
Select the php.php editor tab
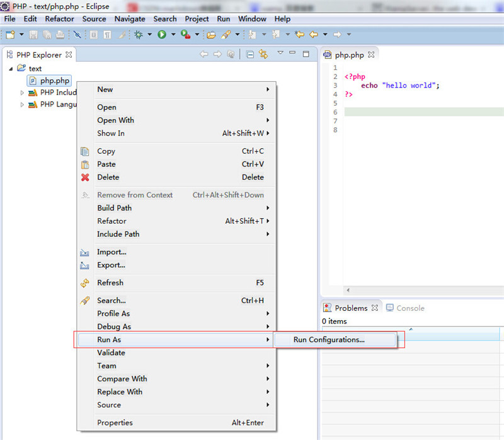click(x=349, y=55)
